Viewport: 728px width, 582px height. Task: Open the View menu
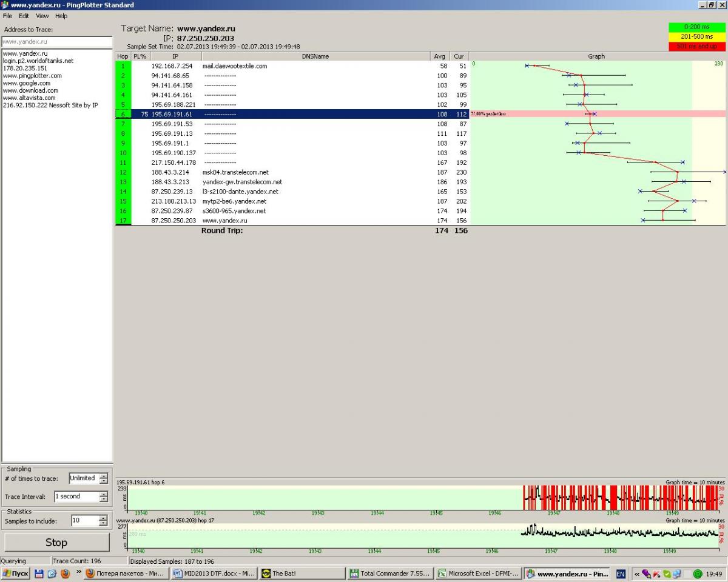(42, 16)
